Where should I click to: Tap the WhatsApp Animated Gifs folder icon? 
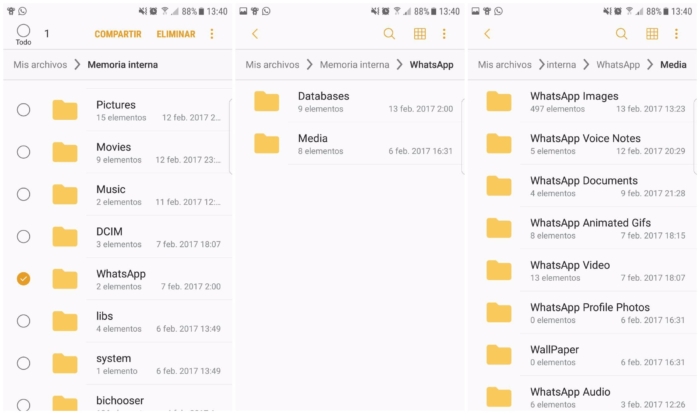[498, 228]
